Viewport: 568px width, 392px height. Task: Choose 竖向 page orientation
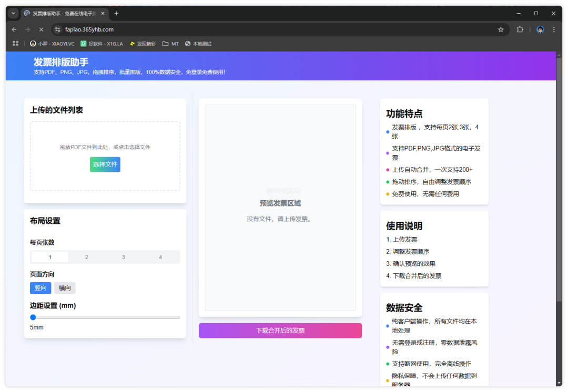40,288
